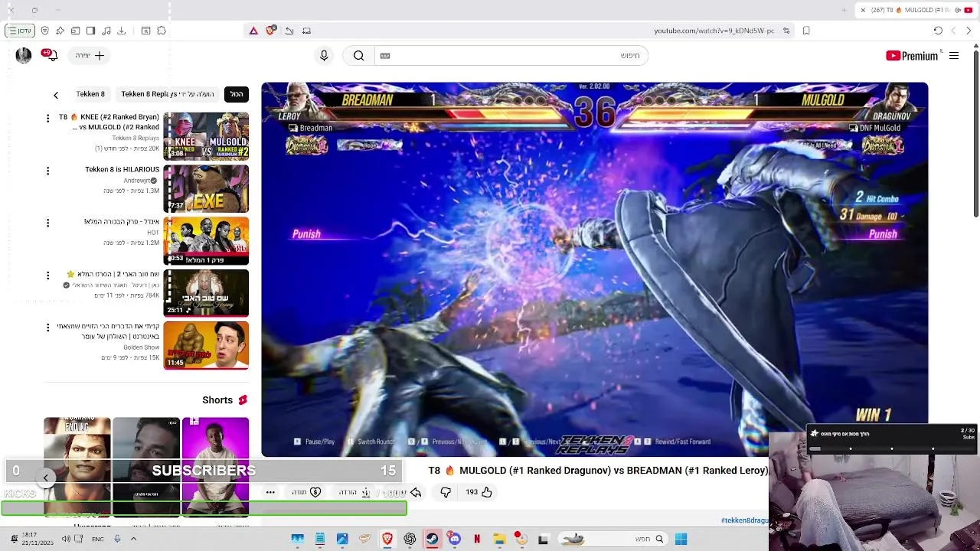Image resolution: width=980 pixels, height=551 pixels.
Task: Show hidden tray icons chevron
Action: pyautogui.click(x=133, y=539)
